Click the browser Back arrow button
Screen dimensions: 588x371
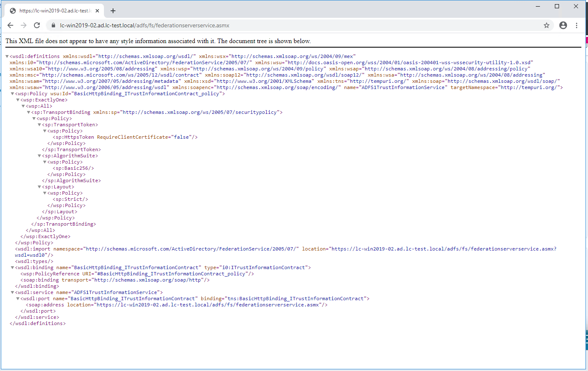coord(10,25)
